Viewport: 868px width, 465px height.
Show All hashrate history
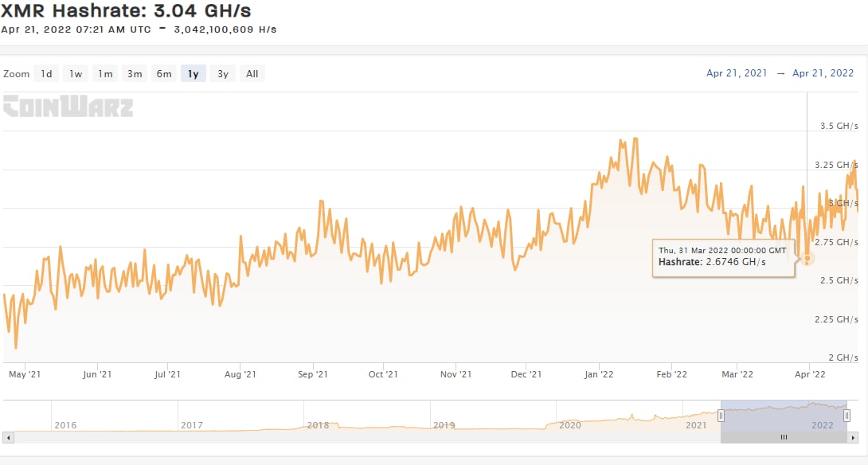click(x=252, y=74)
